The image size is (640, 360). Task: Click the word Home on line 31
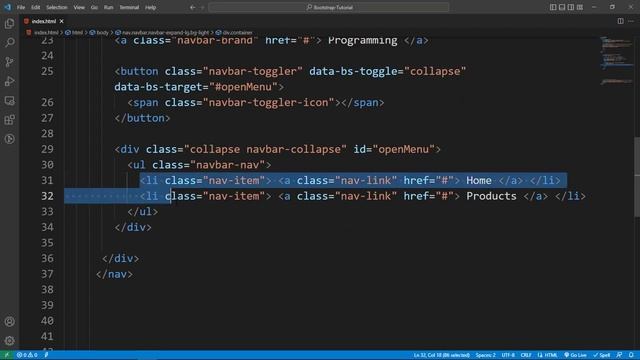[479, 180]
